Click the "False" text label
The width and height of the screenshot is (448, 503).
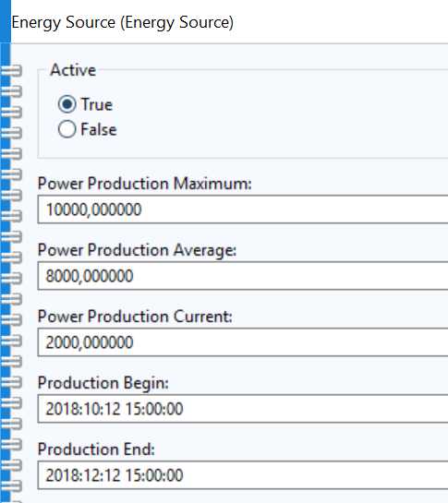pyautogui.click(x=99, y=129)
